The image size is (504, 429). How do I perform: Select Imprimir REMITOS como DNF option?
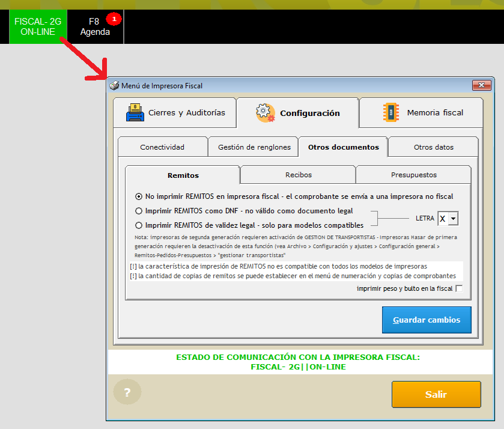[139, 211]
